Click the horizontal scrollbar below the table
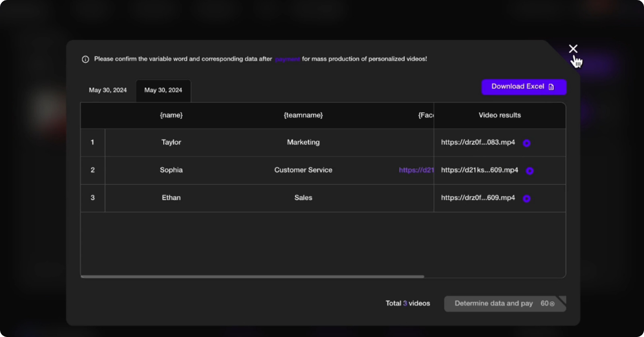Screen dimensions: 644x337 [x=252, y=277]
